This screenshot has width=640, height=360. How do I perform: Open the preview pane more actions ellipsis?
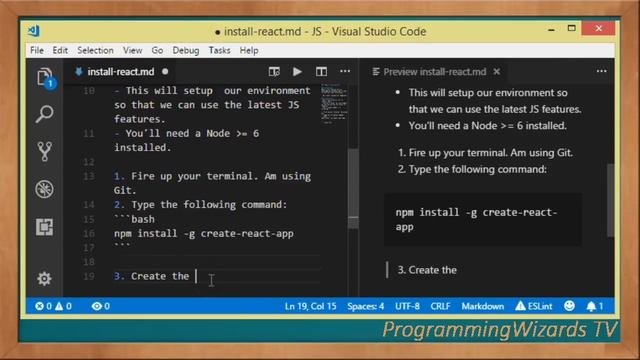[601, 71]
